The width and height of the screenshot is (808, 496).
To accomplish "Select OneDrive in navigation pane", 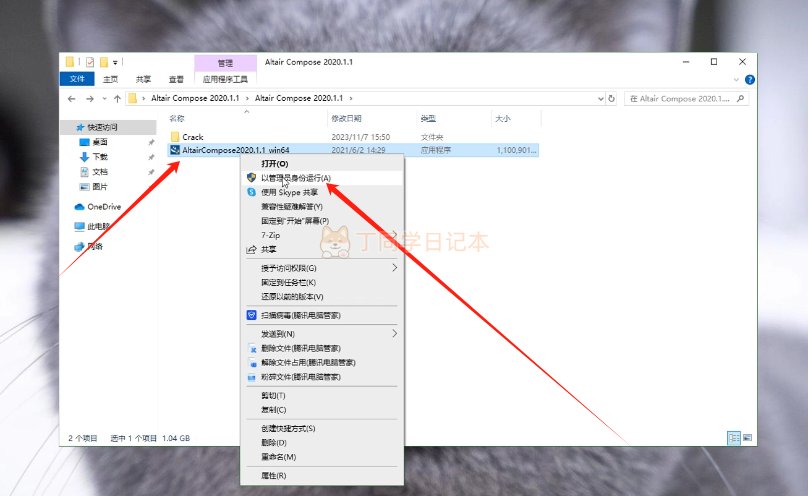I will point(104,207).
